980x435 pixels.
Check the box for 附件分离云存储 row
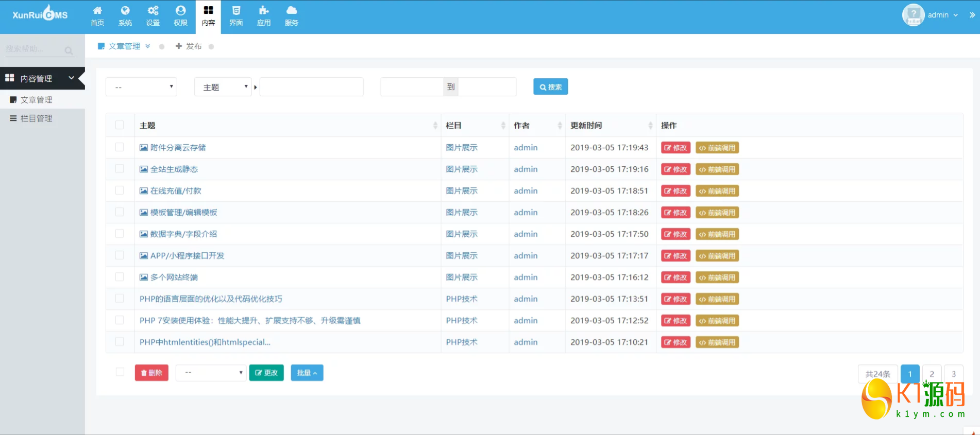pos(120,147)
